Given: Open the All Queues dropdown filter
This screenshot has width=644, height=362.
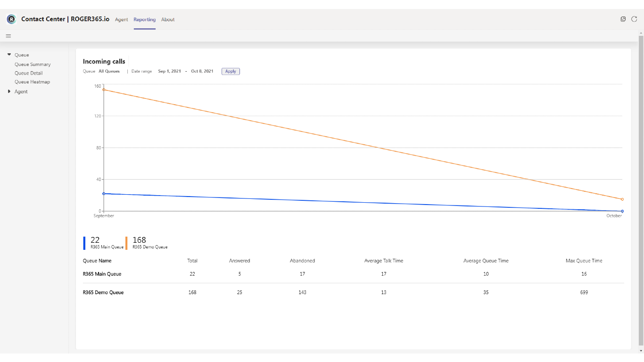Looking at the screenshot, I should coord(109,71).
